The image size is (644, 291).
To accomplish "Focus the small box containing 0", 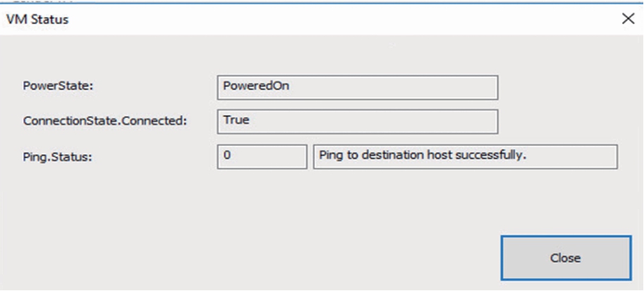I will pos(262,156).
